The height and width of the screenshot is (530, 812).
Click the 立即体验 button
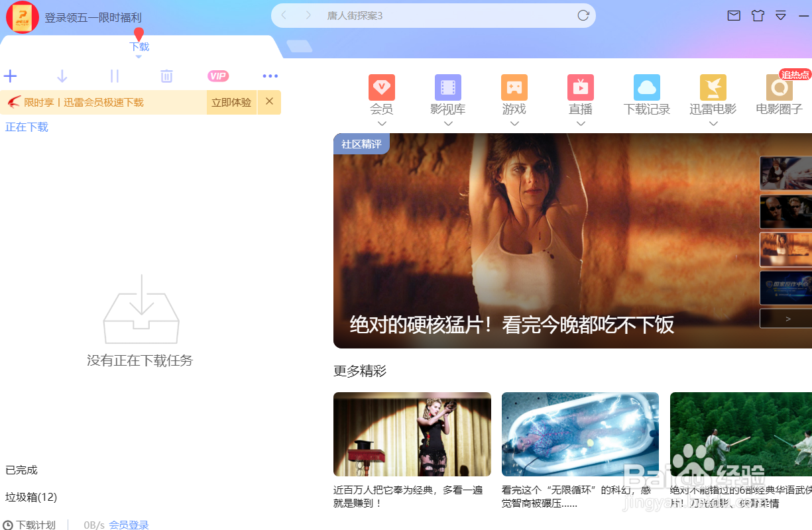coord(231,102)
